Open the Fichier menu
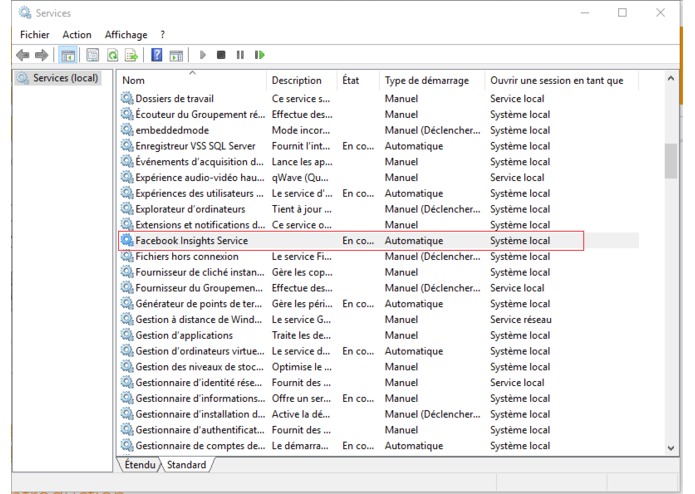695x494 pixels. coord(35,35)
